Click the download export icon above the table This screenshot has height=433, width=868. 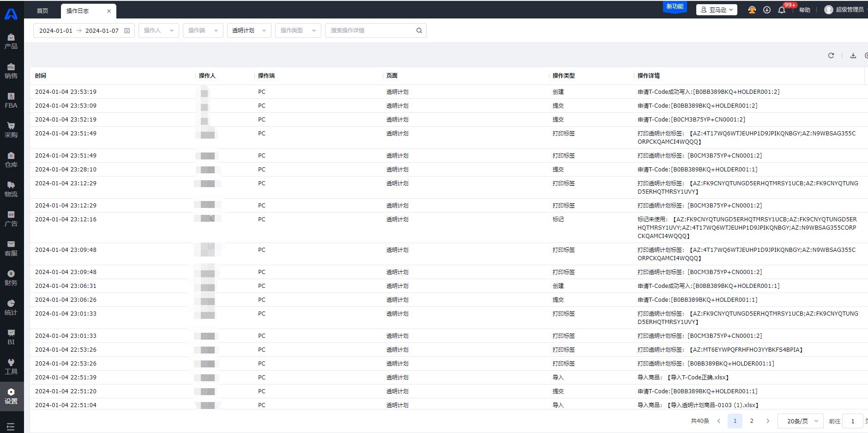tap(853, 55)
